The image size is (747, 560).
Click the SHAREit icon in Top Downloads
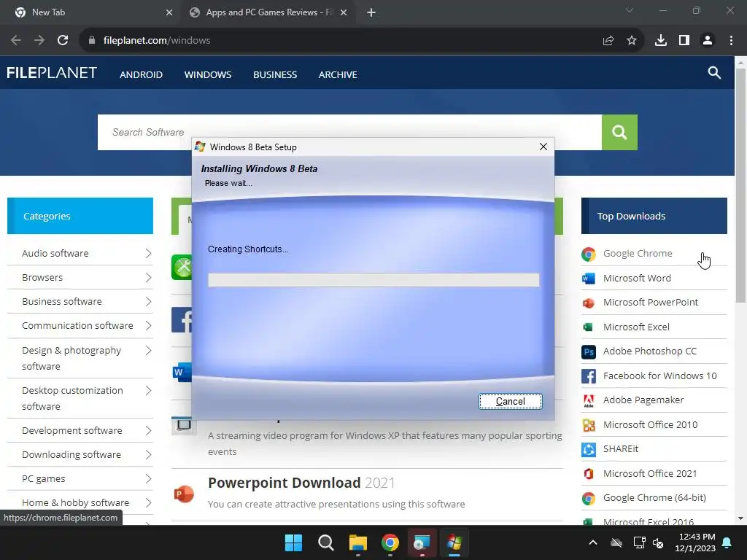(x=589, y=449)
